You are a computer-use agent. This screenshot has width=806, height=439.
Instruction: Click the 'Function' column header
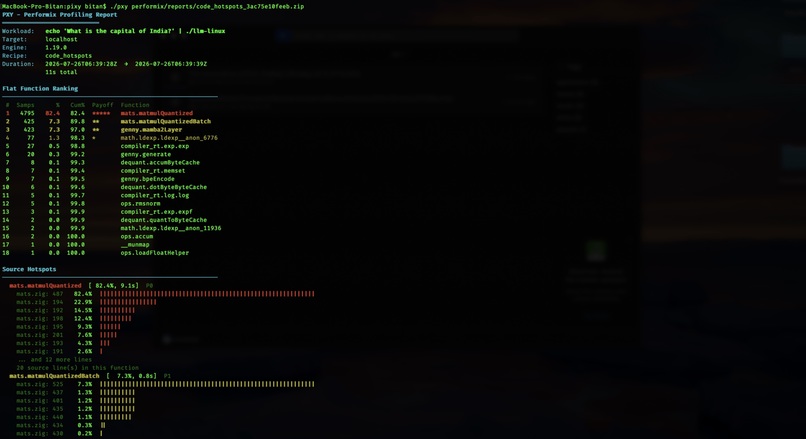(x=135, y=105)
